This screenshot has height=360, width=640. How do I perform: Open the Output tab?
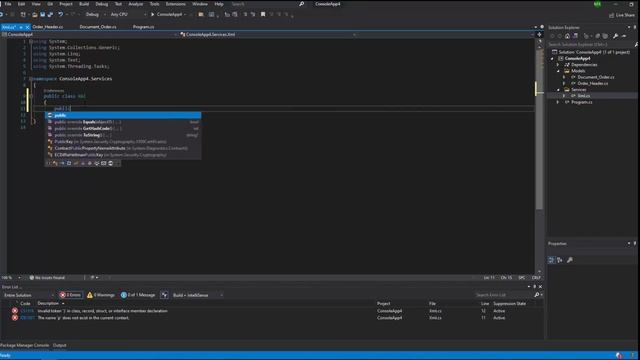[60, 345]
